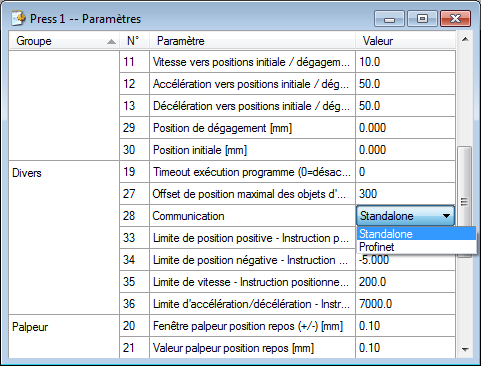Select Limite d'accélération/décélération parameter
The image size is (481, 366).
tap(252, 304)
